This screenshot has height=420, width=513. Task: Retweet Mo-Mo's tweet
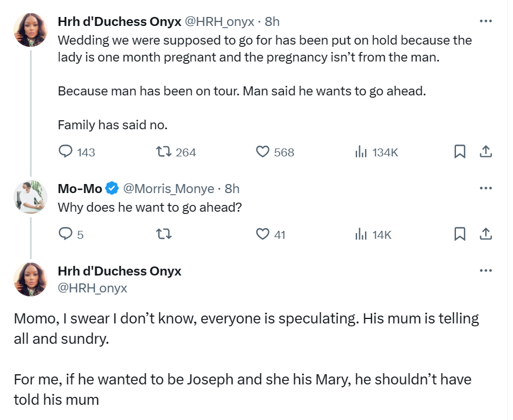(163, 234)
